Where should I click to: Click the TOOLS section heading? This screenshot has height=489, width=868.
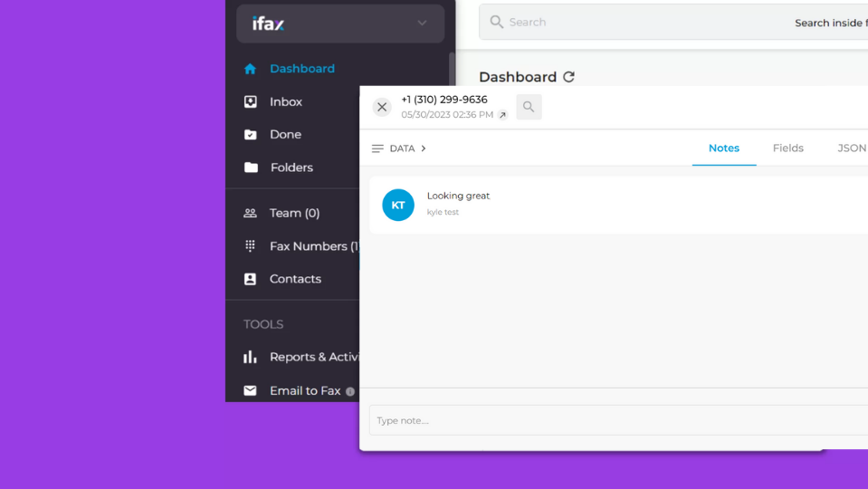coord(263,324)
